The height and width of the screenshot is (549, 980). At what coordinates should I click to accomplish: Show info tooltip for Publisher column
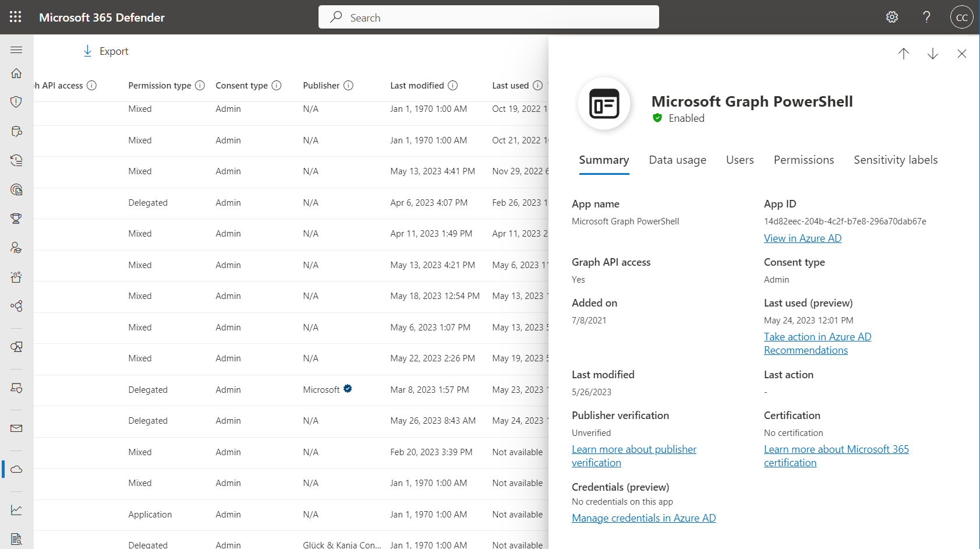[x=348, y=85]
